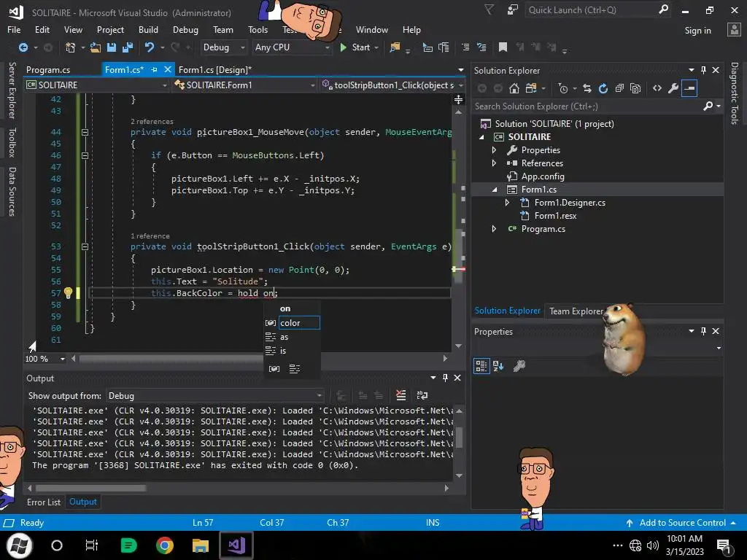This screenshot has width=747, height=560.
Task: Toggle Preview Selected Items in Solution Explorer
Action: (x=689, y=88)
